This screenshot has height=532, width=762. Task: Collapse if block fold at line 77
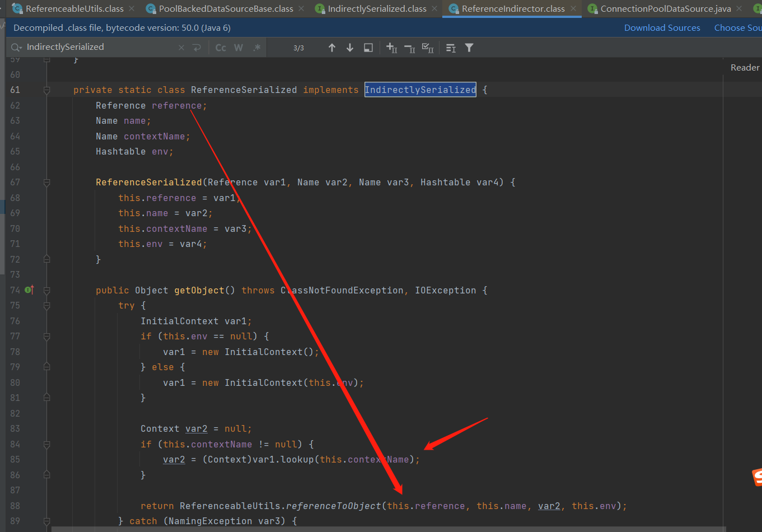click(47, 337)
